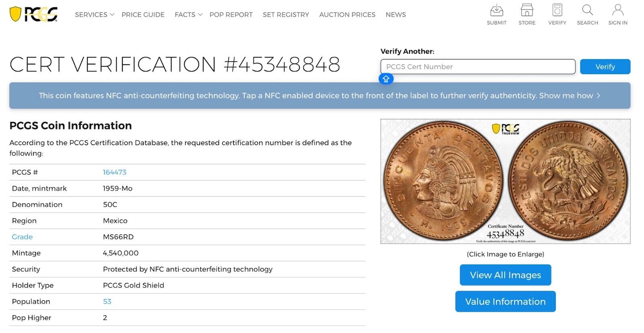Click Value Information button
This screenshot has height=333, width=644.
click(506, 302)
